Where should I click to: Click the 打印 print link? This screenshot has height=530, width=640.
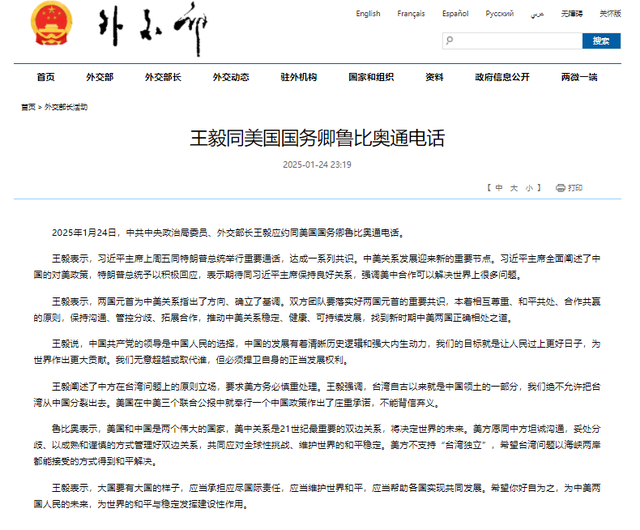pyautogui.click(x=575, y=188)
